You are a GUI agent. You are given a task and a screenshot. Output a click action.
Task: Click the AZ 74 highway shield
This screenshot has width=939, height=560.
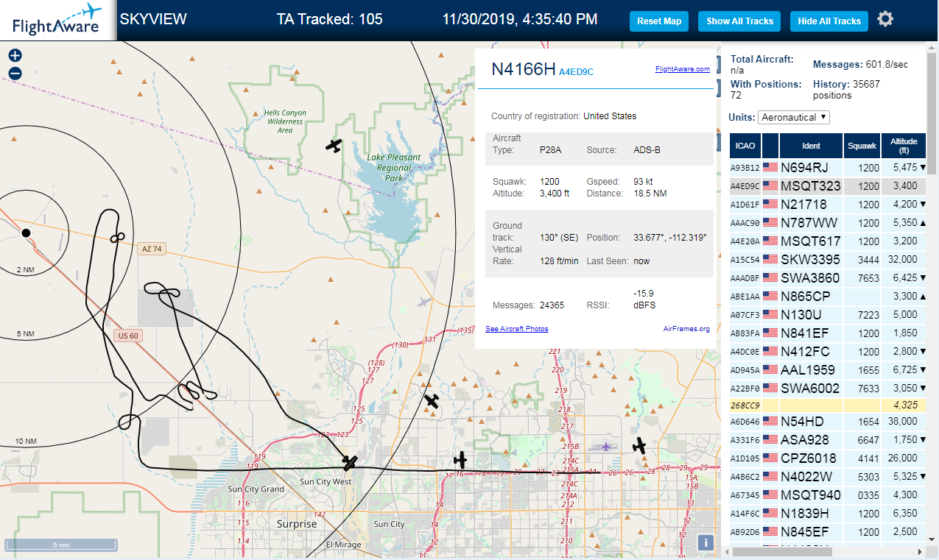pyautogui.click(x=151, y=249)
